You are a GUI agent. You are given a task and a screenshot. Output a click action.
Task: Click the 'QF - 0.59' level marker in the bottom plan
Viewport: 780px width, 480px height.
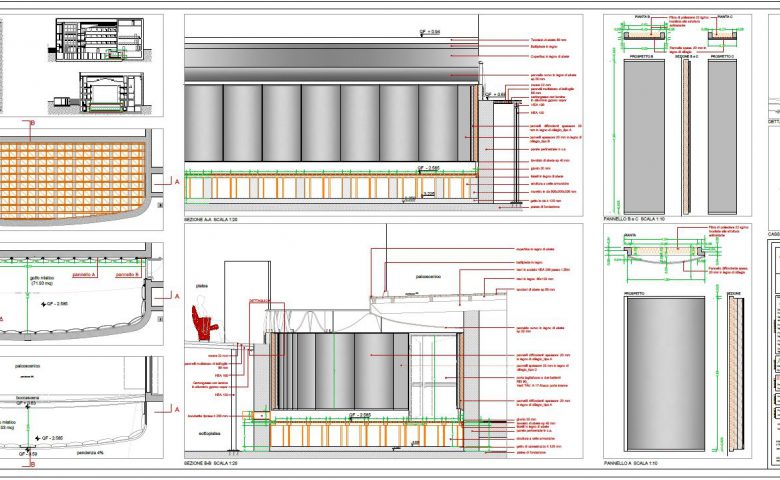point(28,454)
